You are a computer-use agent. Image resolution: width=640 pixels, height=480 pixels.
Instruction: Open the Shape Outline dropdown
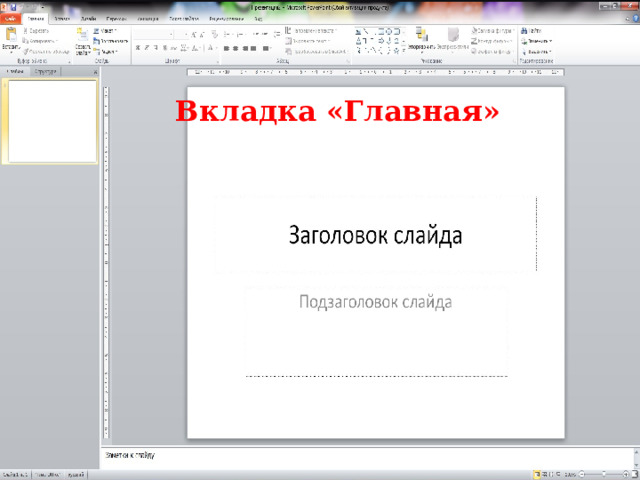click(x=492, y=41)
